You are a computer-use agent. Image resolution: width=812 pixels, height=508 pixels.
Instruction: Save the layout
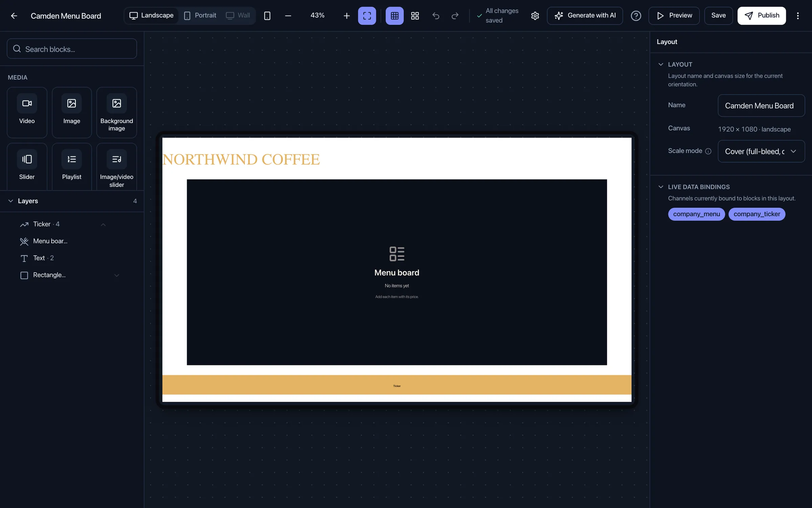click(719, 16)
